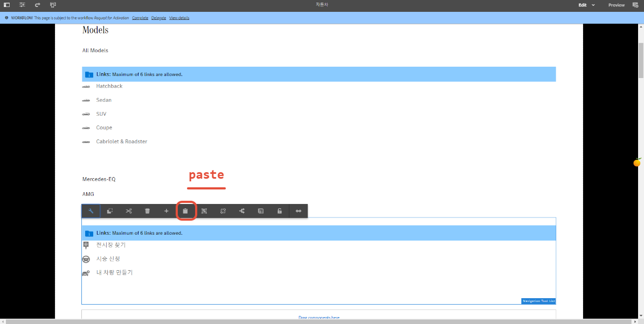The height and width of the screenshot is (324, 644).
Task: Select the Sedan link
Action: [104, 100]
